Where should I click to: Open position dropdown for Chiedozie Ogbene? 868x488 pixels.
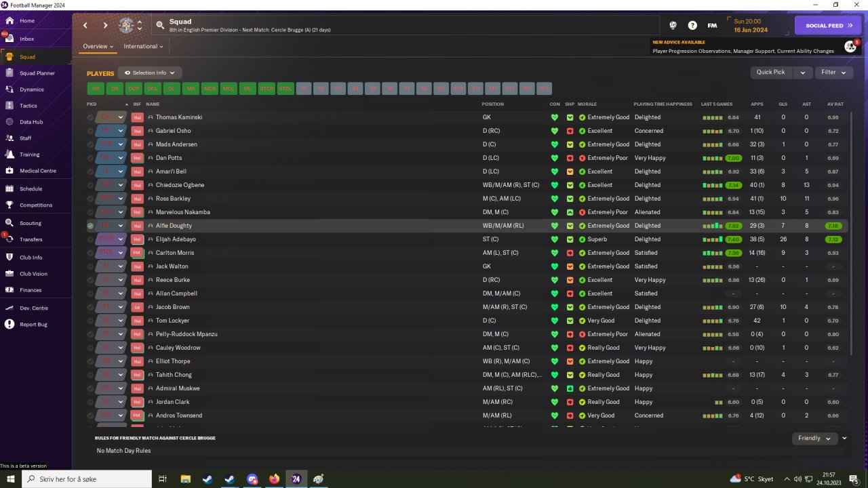coord(121,185)
